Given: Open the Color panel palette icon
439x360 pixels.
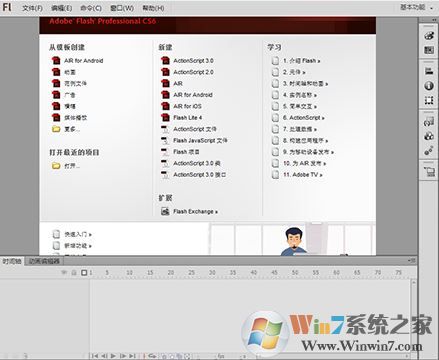Looking at the screenshot, I should coord(429,35).
